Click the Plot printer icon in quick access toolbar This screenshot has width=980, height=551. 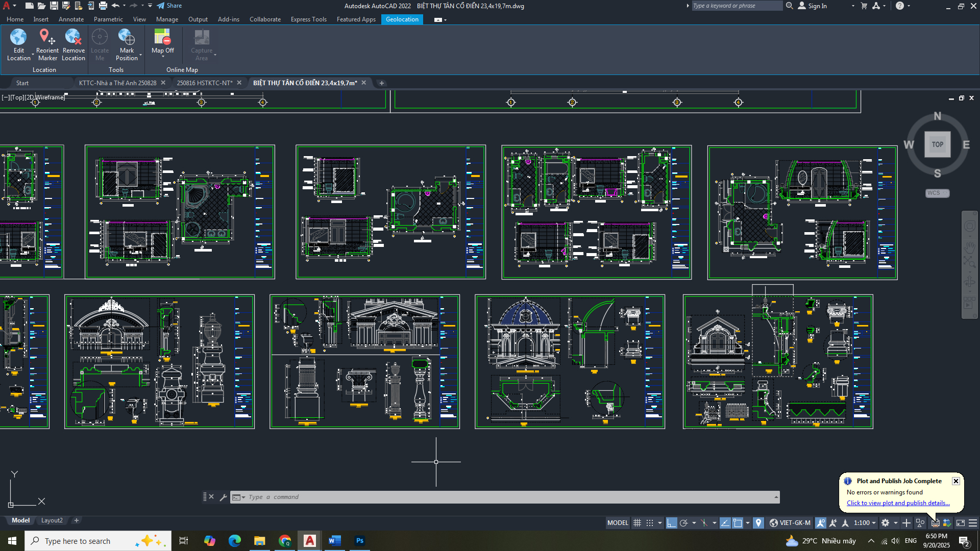(x=103, y=6)
